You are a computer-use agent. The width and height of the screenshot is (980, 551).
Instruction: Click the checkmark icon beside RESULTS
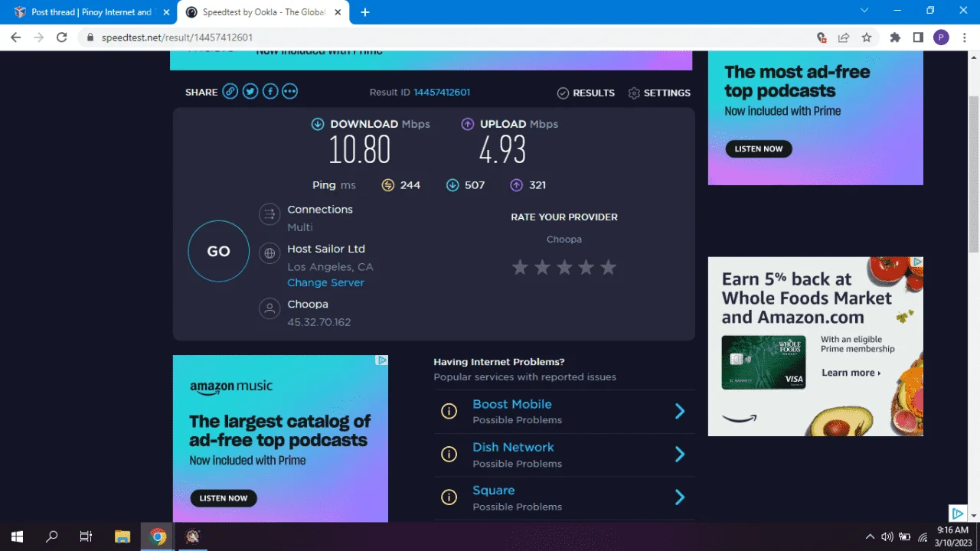coord(563,93)
